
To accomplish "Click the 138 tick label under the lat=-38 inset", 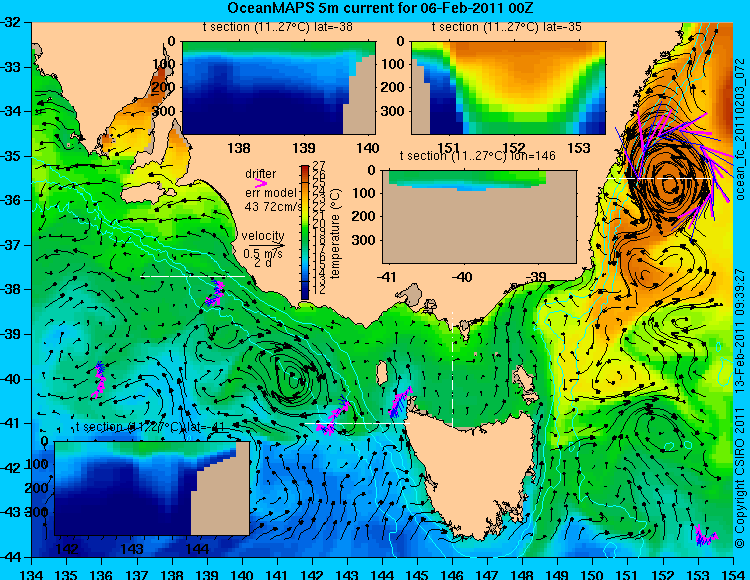I will click(x=239, y=148).
